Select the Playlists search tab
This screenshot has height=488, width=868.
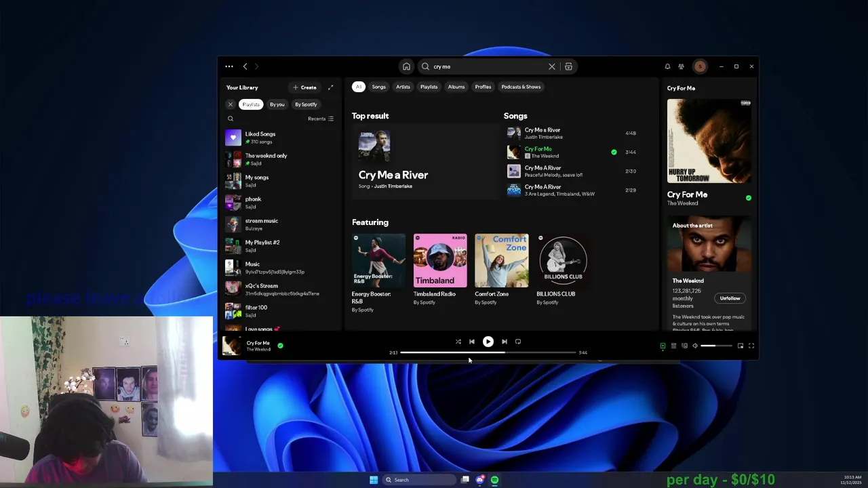coord(429,87)
